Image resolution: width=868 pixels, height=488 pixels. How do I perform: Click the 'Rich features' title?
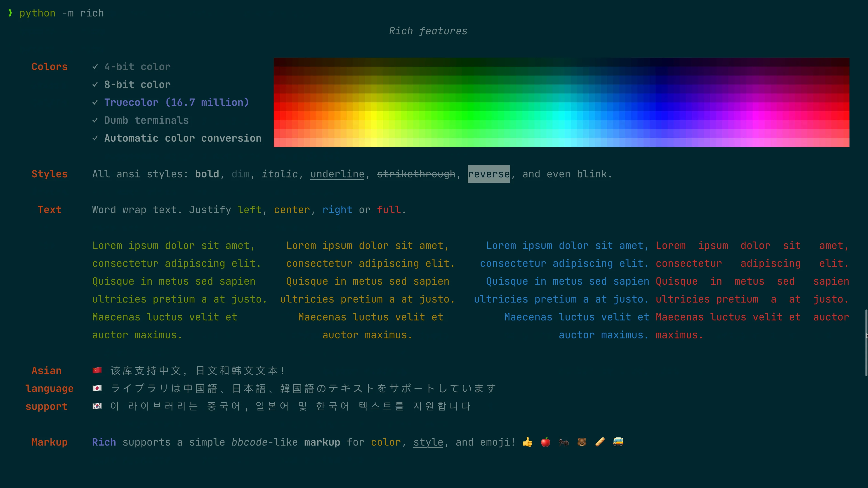428,31
